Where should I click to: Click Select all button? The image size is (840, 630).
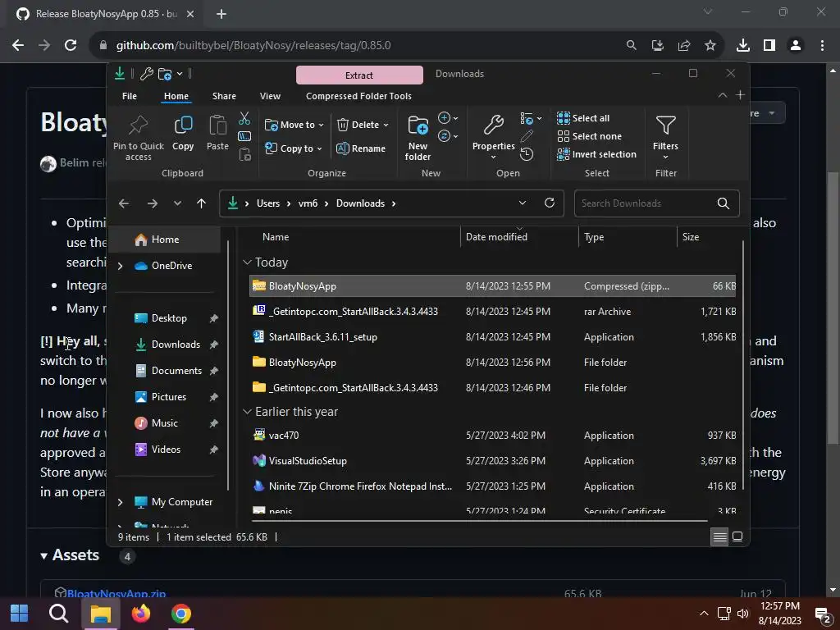point(583,118)
